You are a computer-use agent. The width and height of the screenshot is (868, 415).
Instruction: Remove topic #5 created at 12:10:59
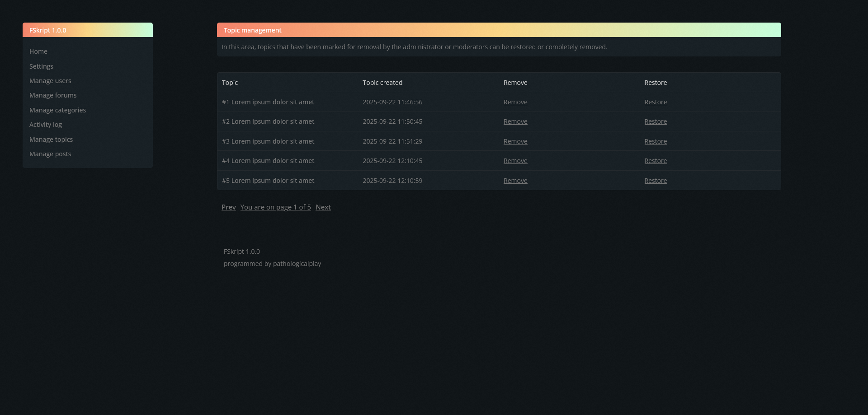(x=515, y=181)
